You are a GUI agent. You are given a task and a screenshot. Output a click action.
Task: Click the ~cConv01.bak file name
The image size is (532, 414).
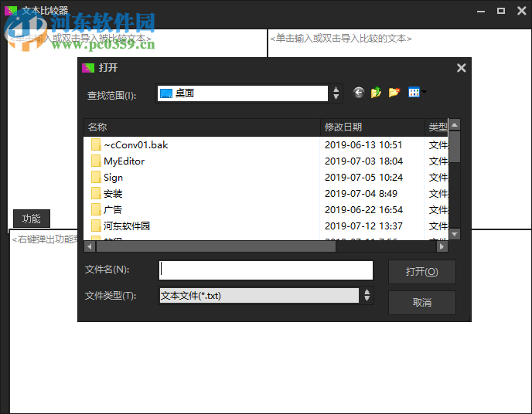click(136, 145)
